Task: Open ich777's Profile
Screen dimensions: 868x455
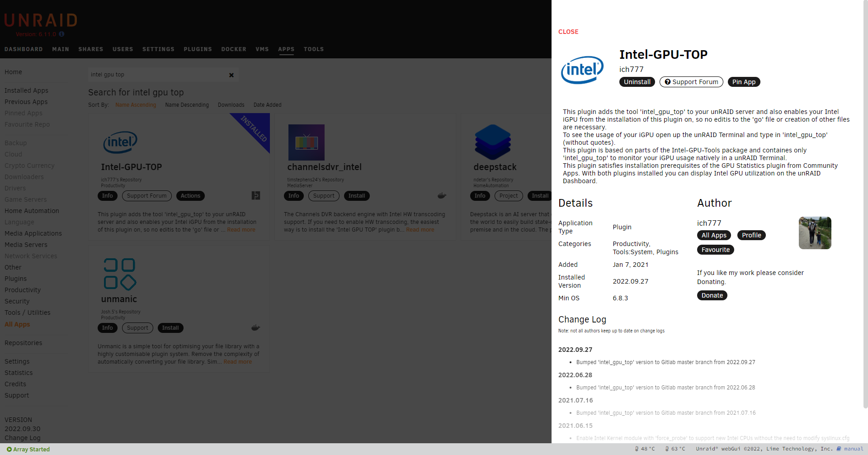Action: [x=751, y=235]
